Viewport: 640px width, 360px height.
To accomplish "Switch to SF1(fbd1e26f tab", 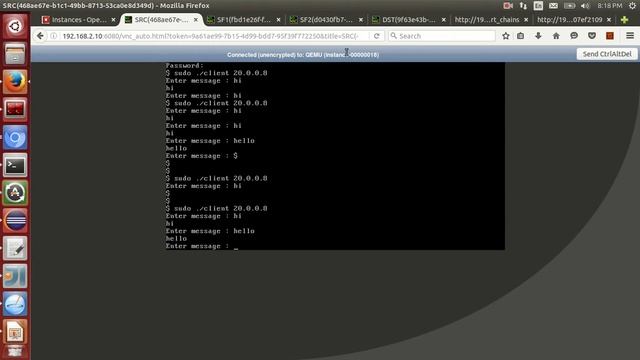I will (244, 20).
